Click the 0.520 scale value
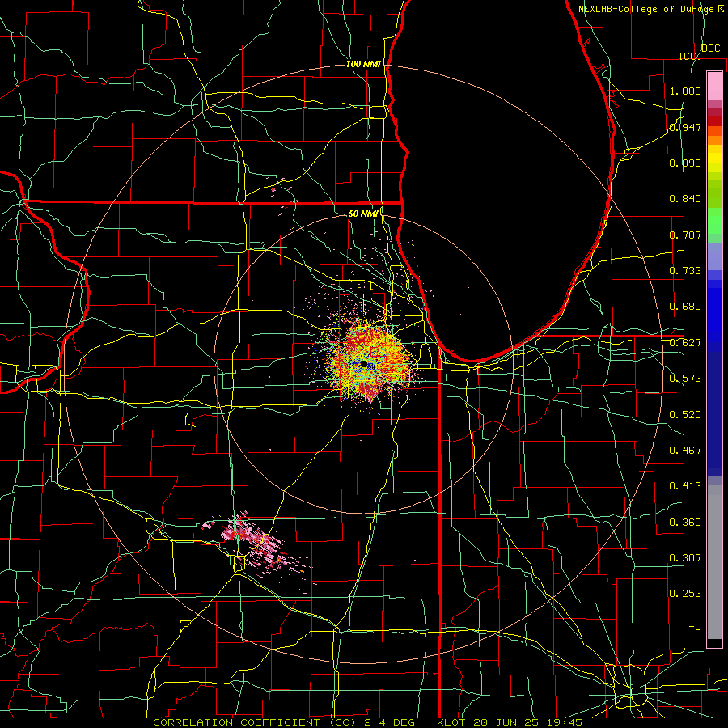The height and width of the screenshot is (728, 728). coord(685,415)
